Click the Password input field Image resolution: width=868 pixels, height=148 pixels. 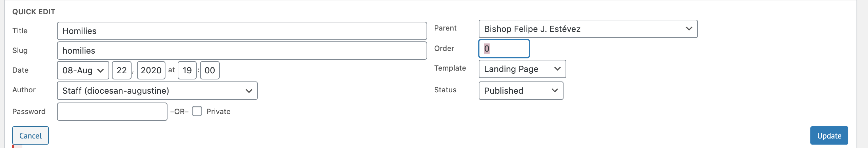point(112,112)
